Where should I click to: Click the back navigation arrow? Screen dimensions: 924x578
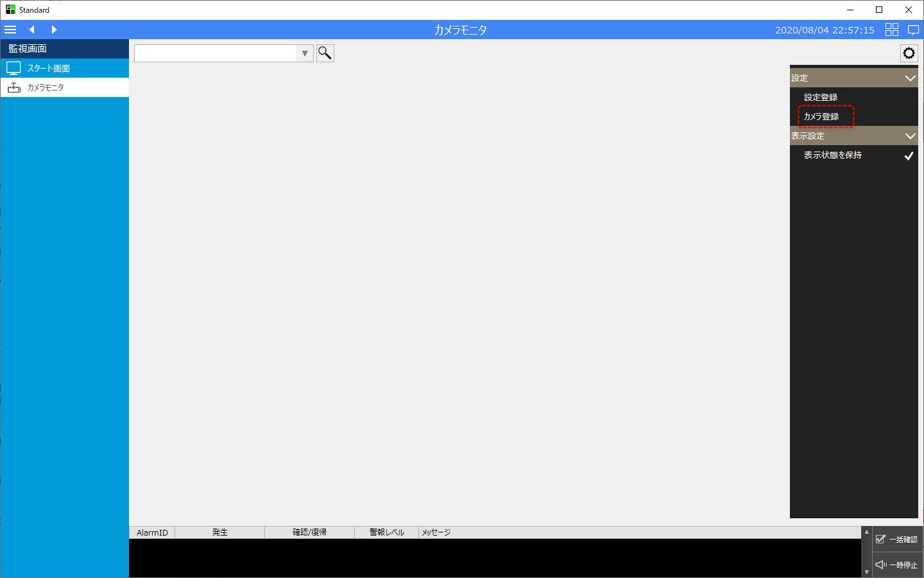(31, 29)
